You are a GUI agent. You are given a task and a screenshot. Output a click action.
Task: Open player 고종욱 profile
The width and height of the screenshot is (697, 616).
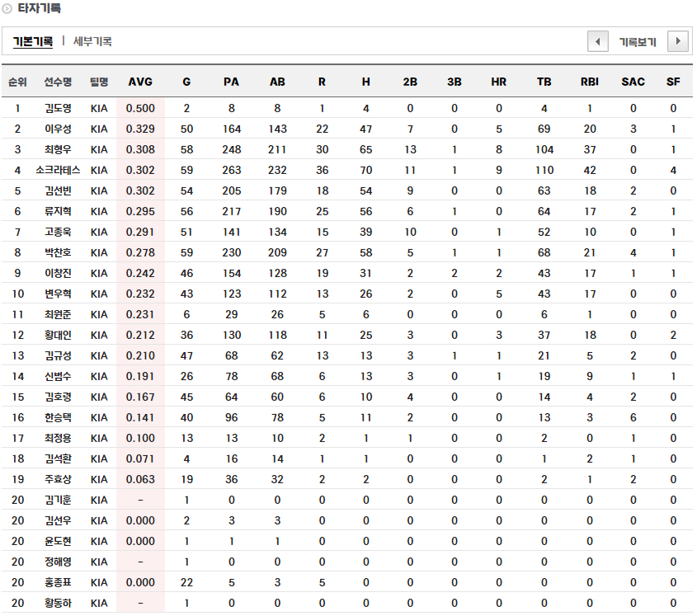[x=58, y=232]
